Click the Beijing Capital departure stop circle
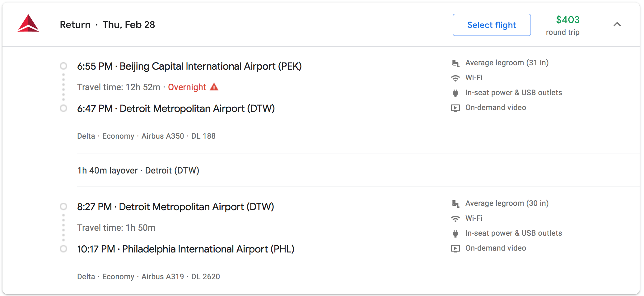The height and width of the screenshot is (296, 644). pyautogui.click(x=63, y=66)
